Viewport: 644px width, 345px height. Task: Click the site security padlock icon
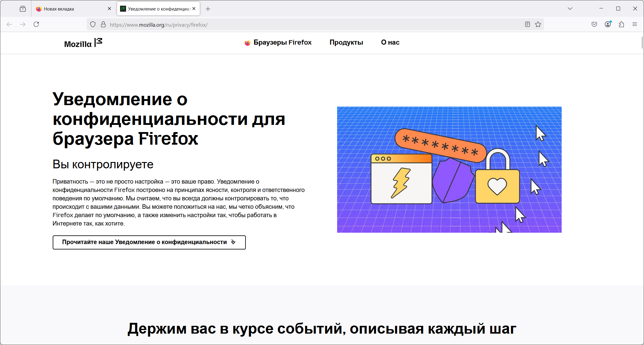pos(103,25)
